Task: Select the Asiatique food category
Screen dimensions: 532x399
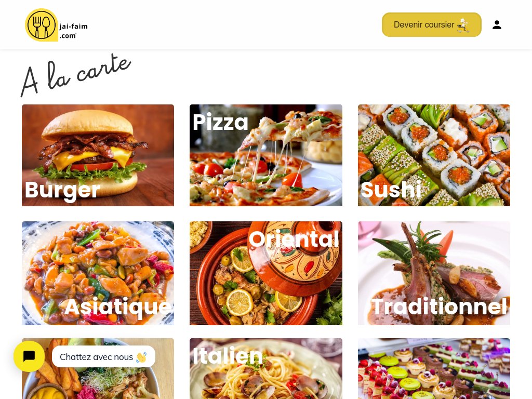Action: click(98, 273)
